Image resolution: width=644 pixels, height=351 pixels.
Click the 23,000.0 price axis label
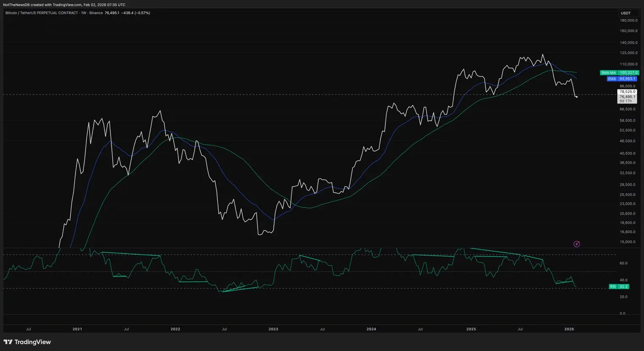(x=627, y=204)
